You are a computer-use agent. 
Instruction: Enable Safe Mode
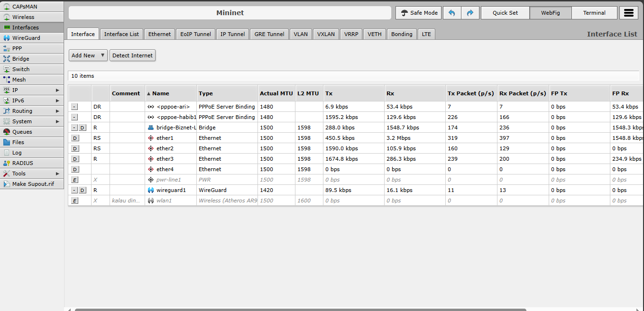click(x=419, y=13)
